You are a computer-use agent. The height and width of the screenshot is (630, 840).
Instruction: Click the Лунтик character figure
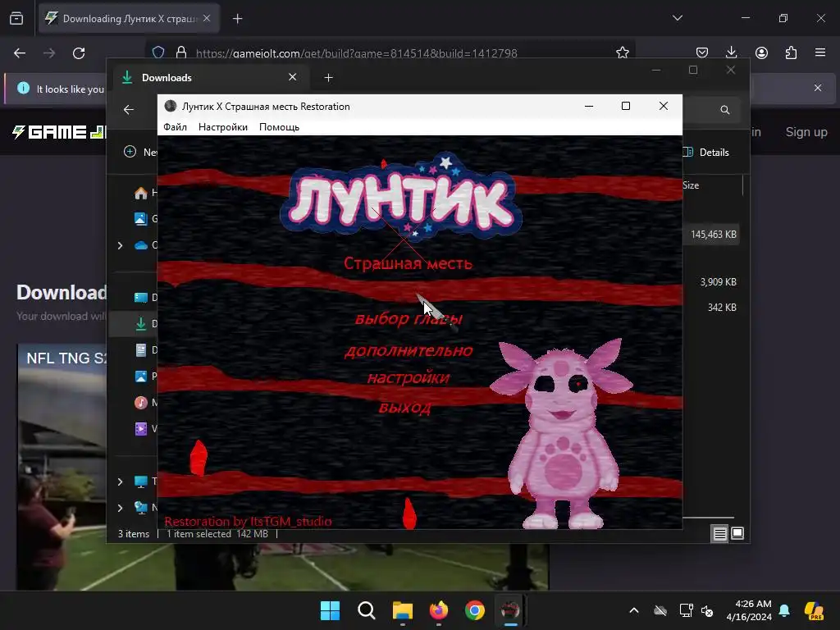click(561, 434)
